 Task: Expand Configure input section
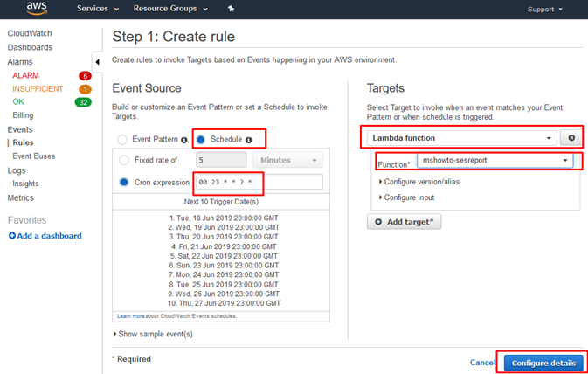click(x=406, y=197)
